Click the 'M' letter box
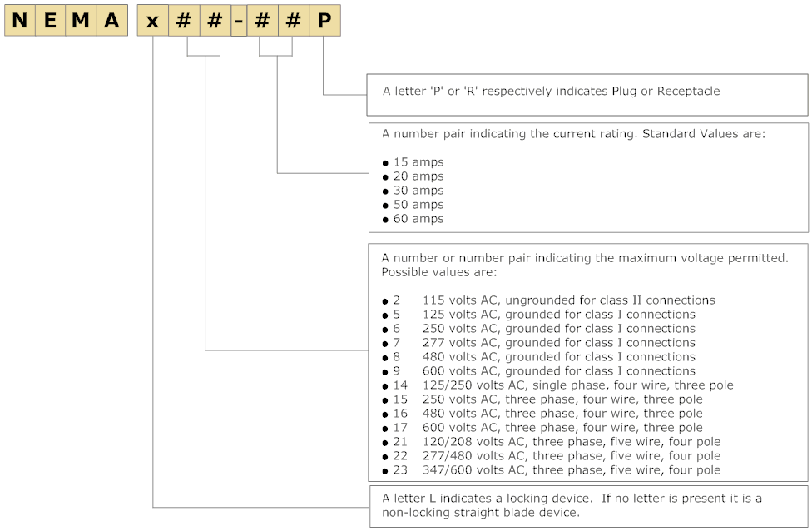812x531 pixels. point(82,21)
